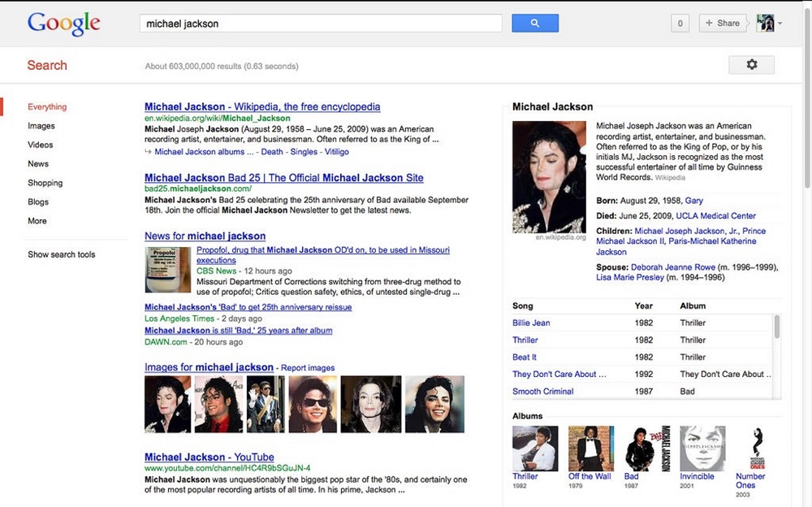Open the last smiling image thumbnail
The image size is (812, 507).
point(434,405)
